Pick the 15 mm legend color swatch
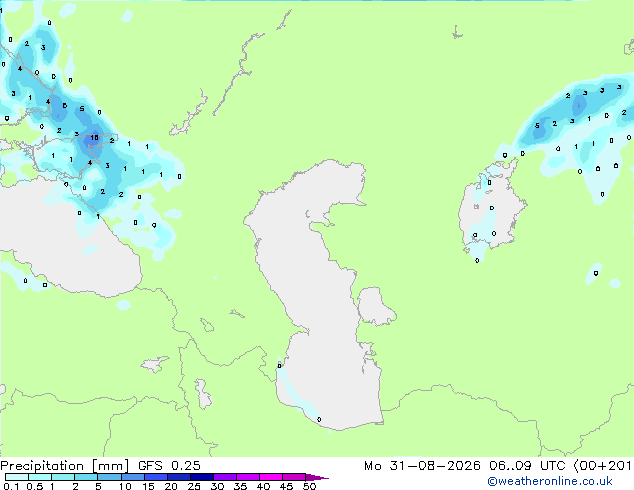The image size is (634, 490). point(156,477)
